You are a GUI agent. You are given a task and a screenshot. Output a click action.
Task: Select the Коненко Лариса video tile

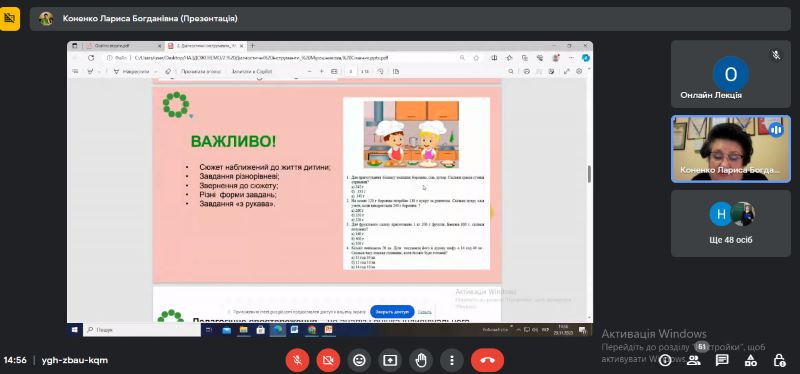pyautogui.click(x=731, y=149)
